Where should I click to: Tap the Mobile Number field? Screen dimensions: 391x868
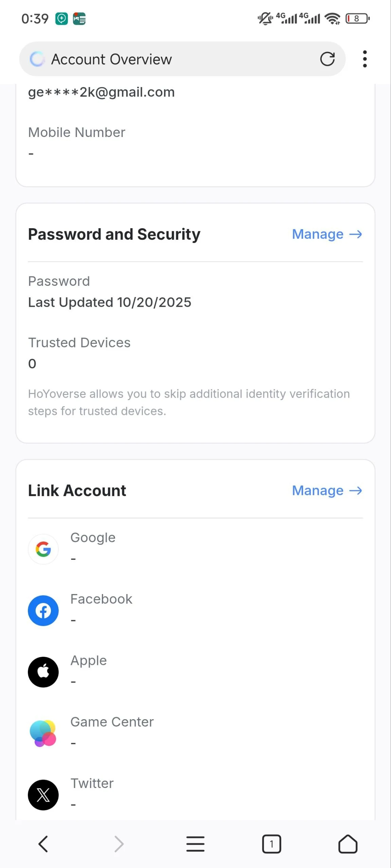point(77,133)
